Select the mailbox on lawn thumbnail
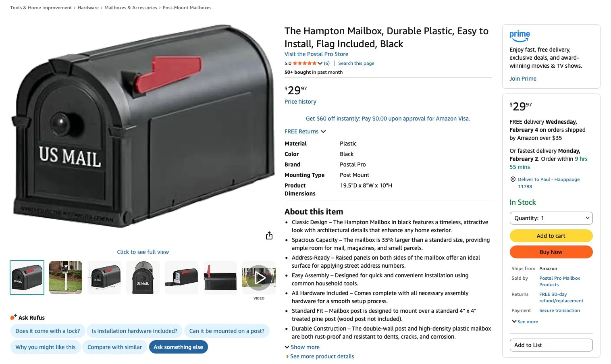 [66, 278]
